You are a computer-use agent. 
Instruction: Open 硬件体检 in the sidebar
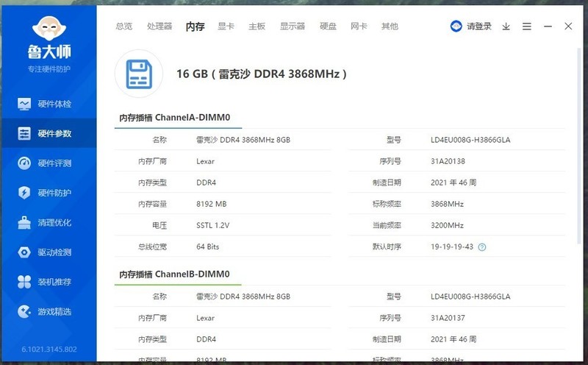(x=49, y=104)
